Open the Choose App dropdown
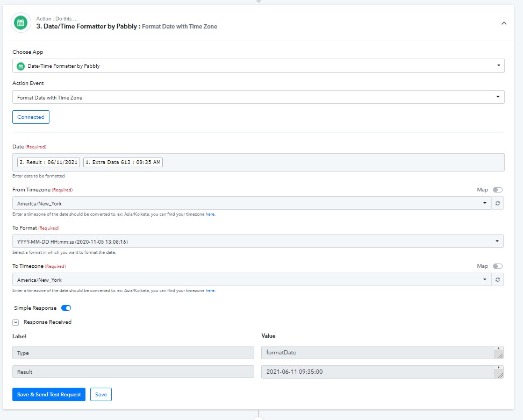Image resolution: width=523 pixels, height=420 pixels. pos(258,66)
